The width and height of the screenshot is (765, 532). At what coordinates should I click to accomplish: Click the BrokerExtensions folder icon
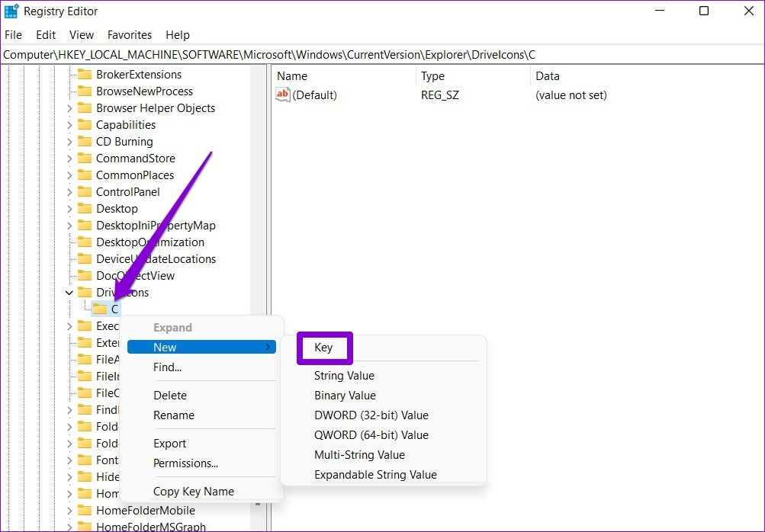click(x=85, y=74)
